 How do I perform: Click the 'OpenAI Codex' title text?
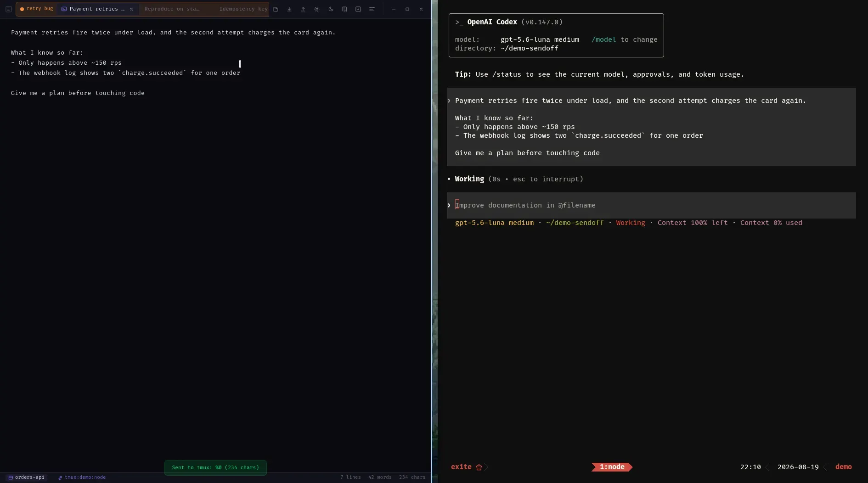coord(492,22)
